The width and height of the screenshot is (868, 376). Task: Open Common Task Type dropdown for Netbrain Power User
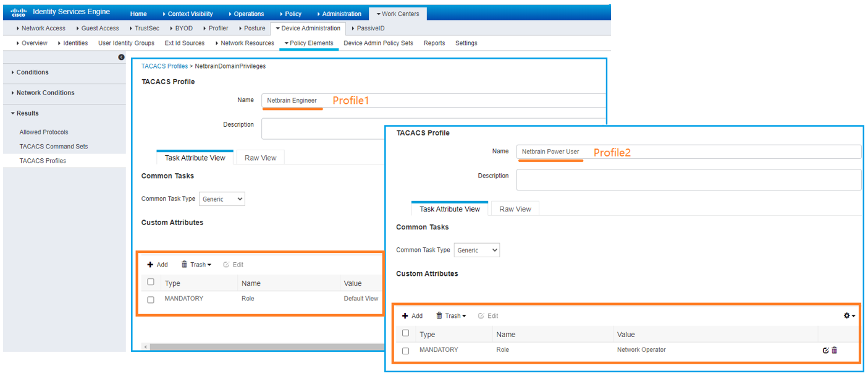tap(476, 250)
